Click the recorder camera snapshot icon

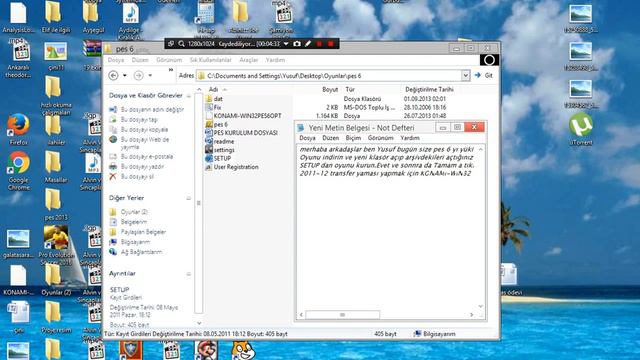point(297,44)
